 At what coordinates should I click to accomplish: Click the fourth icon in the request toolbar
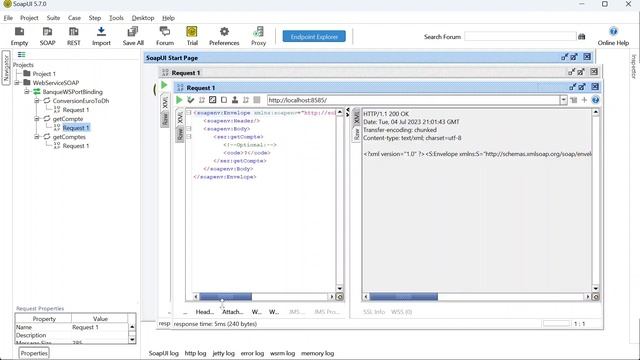[213, 100]
